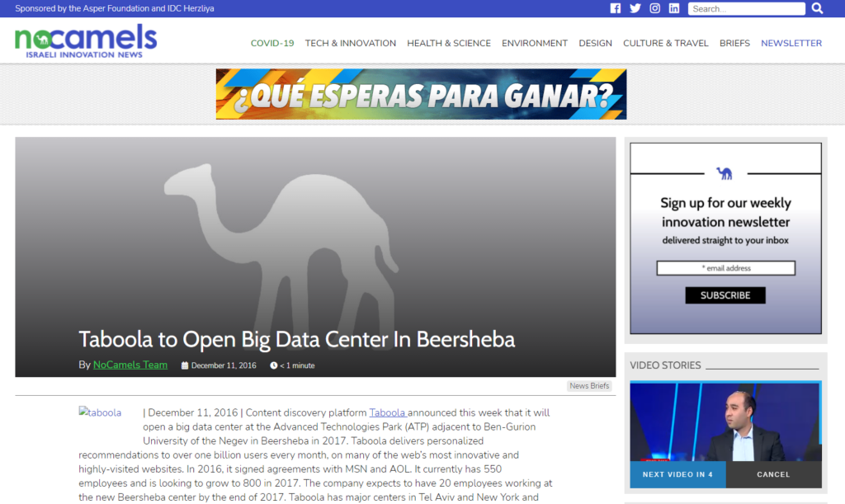Open the COVID-19 menu item
Screen dimensions: 845x504
pos(272,43)
